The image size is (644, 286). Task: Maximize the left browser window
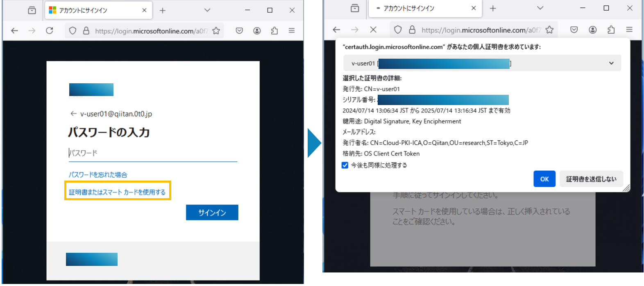click(270, 10)
